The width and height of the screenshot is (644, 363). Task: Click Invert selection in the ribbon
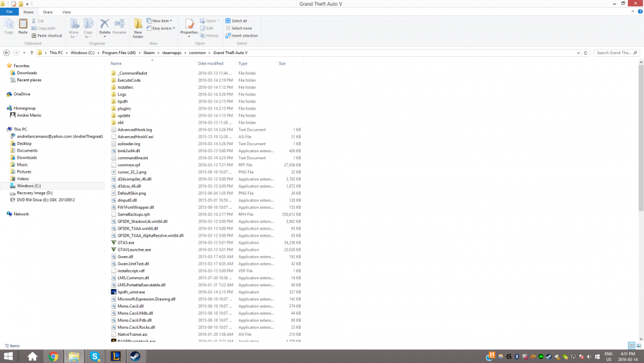pos(241,35)
